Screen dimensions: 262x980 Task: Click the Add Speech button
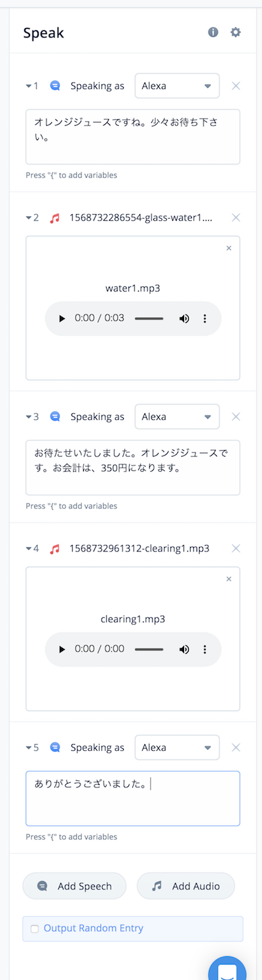[x=75, y=886]
